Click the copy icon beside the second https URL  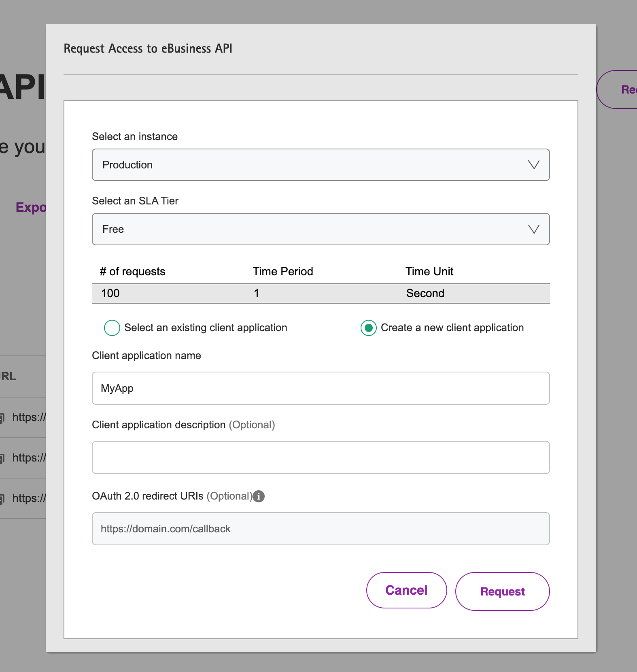(2, 458)
